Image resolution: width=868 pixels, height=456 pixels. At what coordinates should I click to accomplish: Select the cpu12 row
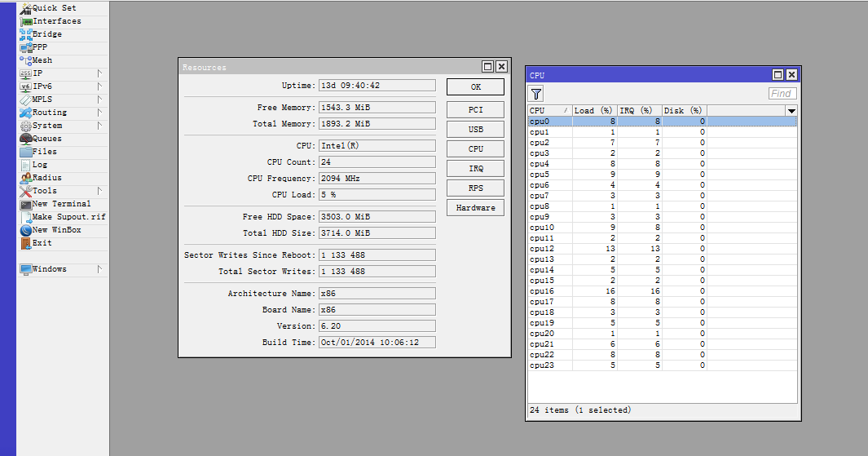point(663,249)
